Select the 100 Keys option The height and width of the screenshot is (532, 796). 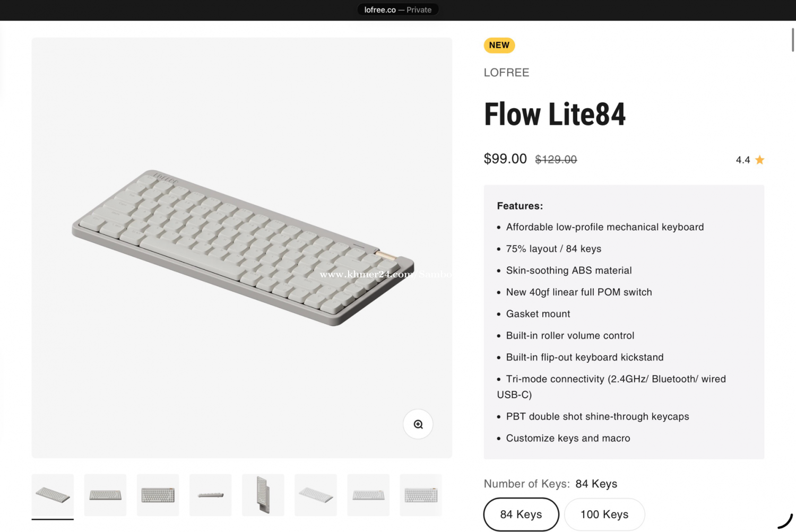point(604,514)
